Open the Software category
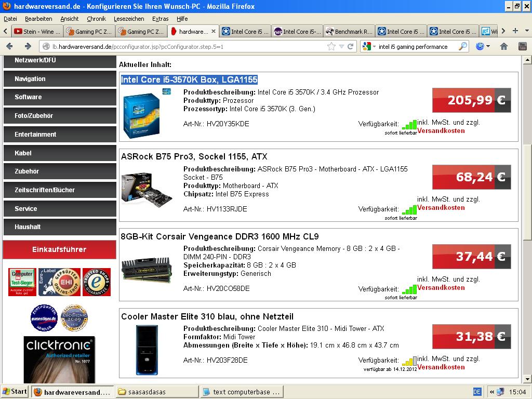The width and height of the screenshot is (532, 399). click(60, 97)
